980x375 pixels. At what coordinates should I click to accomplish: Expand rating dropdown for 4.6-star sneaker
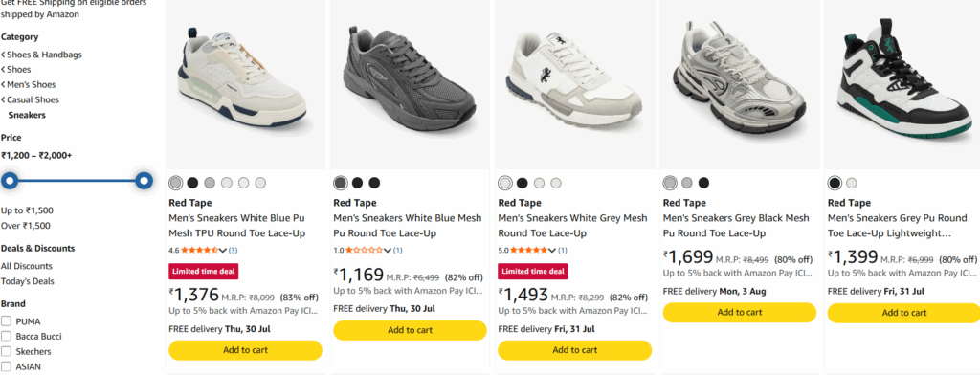(x=222, y=250)
